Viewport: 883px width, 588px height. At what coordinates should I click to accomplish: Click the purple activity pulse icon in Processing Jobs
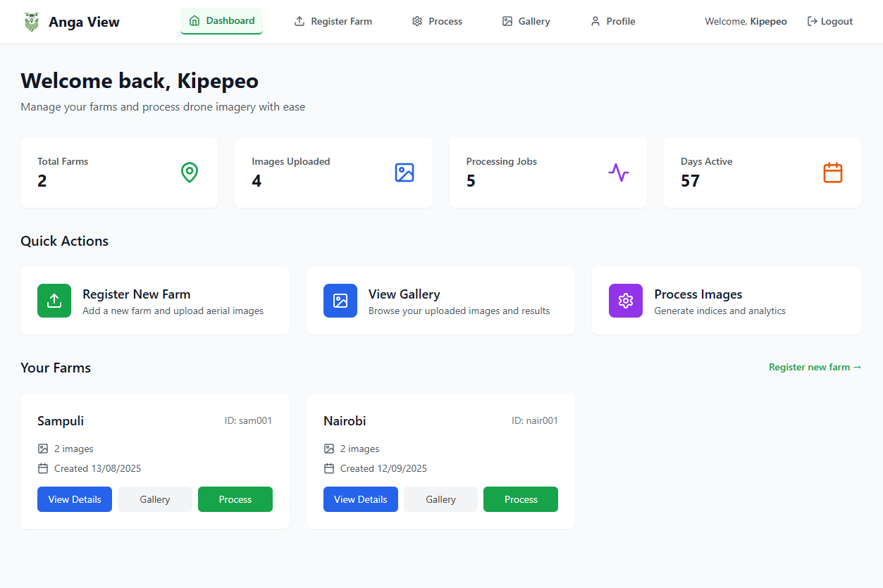point(619,173)
